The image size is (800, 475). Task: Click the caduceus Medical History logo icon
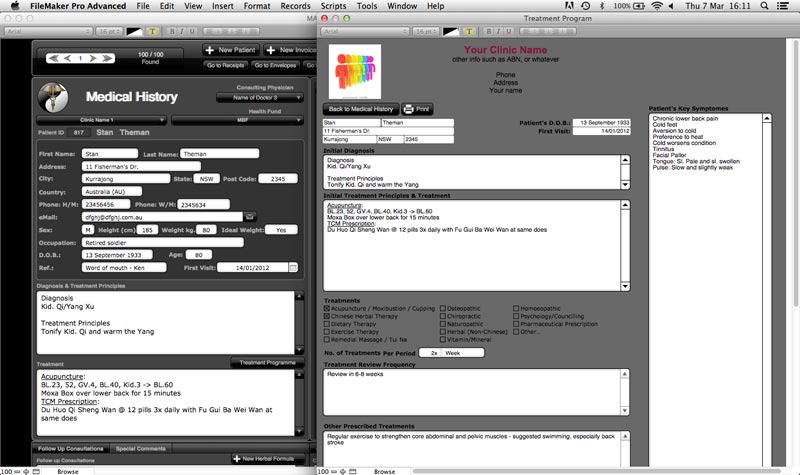51,97
